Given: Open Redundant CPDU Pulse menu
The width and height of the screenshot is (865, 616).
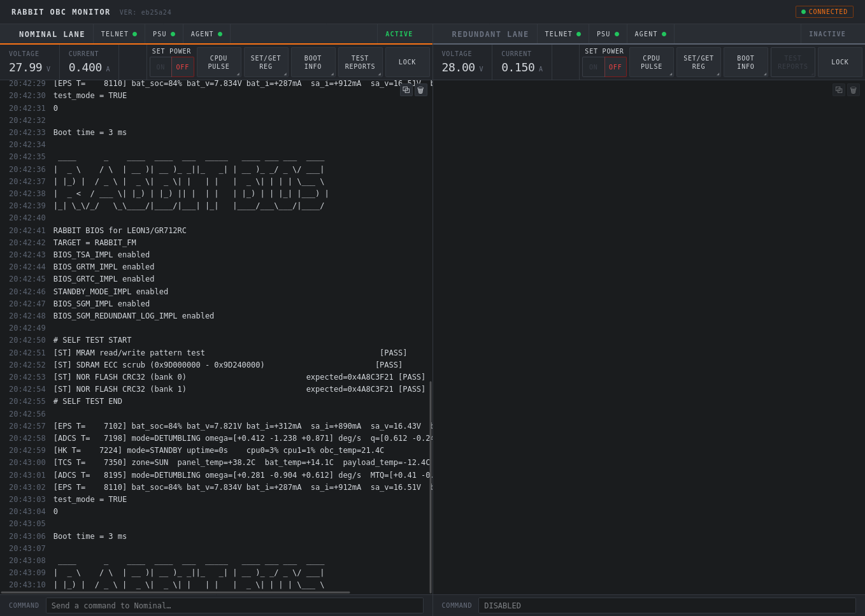Looking at the screenshot, I should tap(652, 62).
